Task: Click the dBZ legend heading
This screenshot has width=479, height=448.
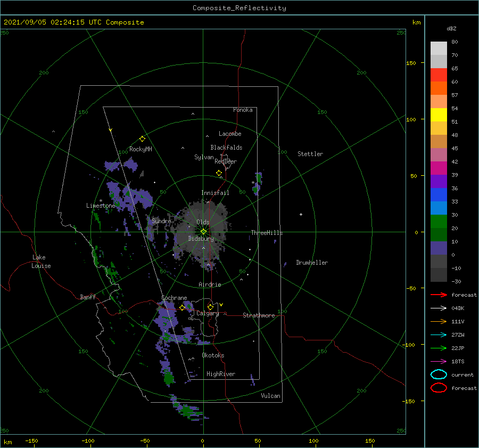Action: 451,28
